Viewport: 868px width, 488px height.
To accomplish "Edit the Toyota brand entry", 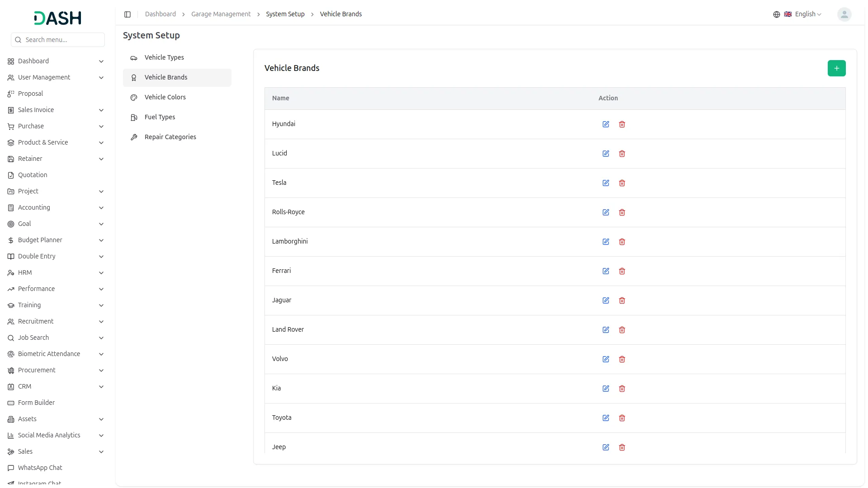I will pyautogui.click(x=606, y=418).
